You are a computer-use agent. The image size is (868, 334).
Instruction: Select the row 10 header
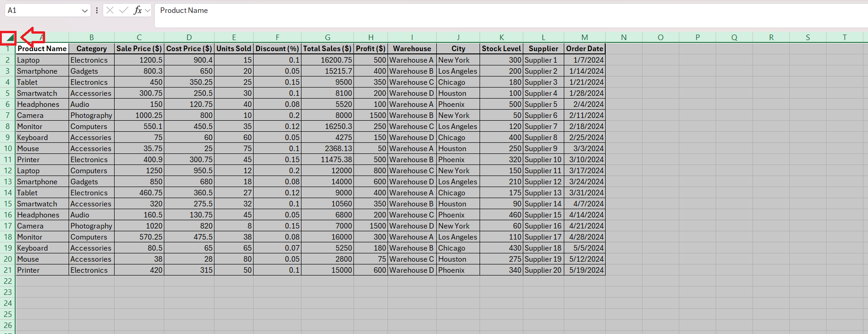click(x=8, y=148)
